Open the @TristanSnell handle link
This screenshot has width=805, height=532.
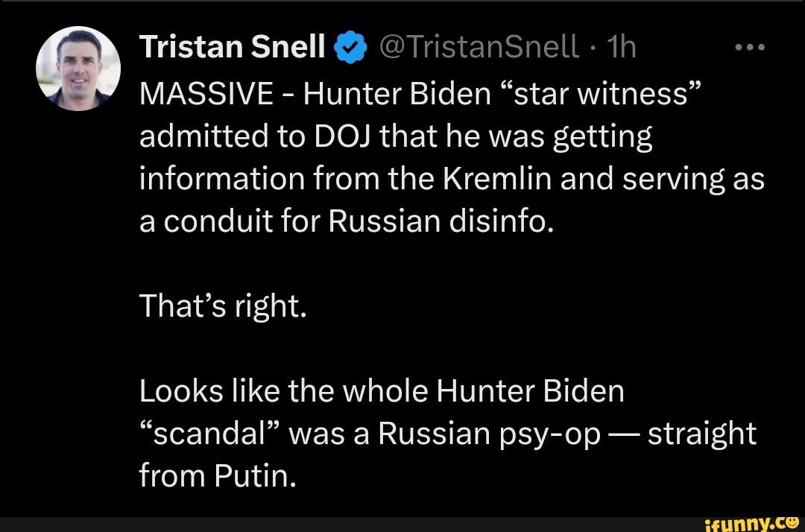coord(478,48)
